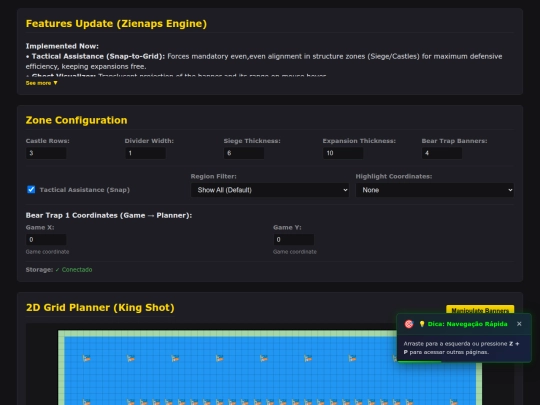Click the Divider Width input field
The height and width of the screenshot is (405, 540).
145,153
